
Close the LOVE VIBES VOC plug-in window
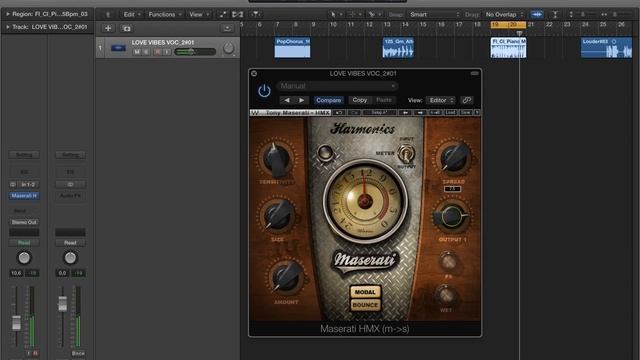coord(254,73)
